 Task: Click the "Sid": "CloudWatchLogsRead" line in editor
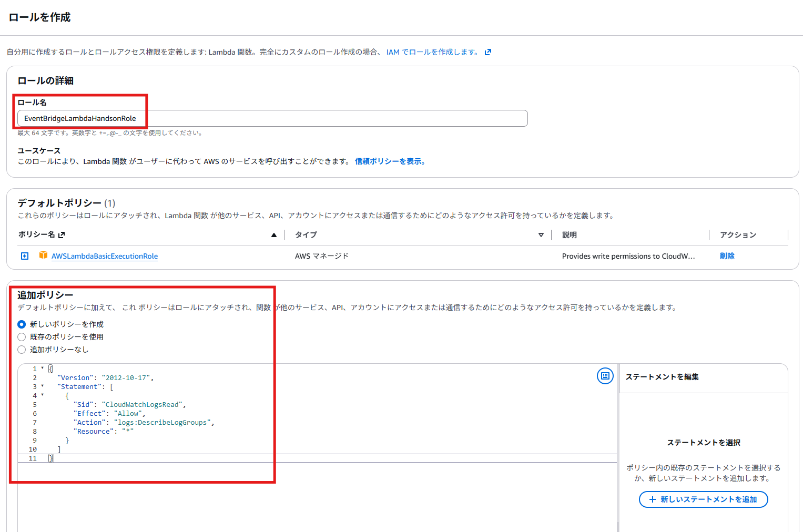point(129,404)
